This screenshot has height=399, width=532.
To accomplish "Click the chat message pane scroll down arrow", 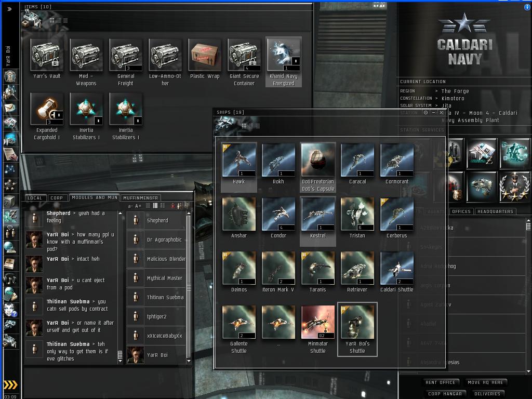I will pos(120,362).
